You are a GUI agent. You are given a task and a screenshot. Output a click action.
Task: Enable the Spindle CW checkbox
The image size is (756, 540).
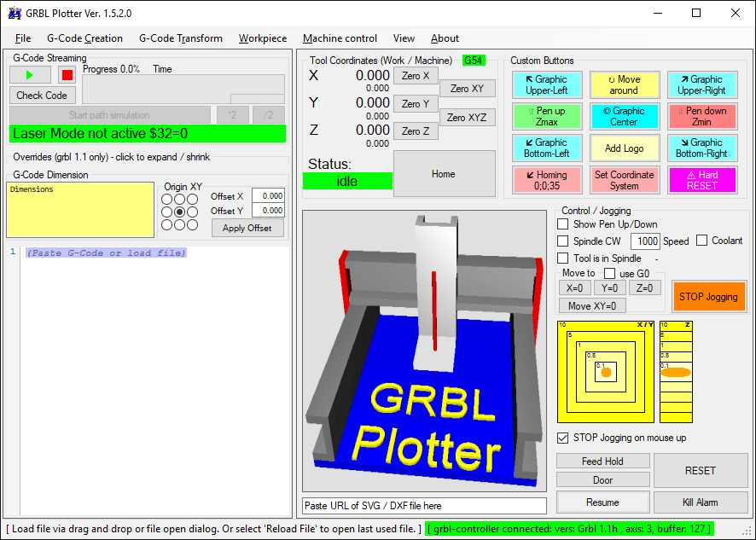click(561, 241)
